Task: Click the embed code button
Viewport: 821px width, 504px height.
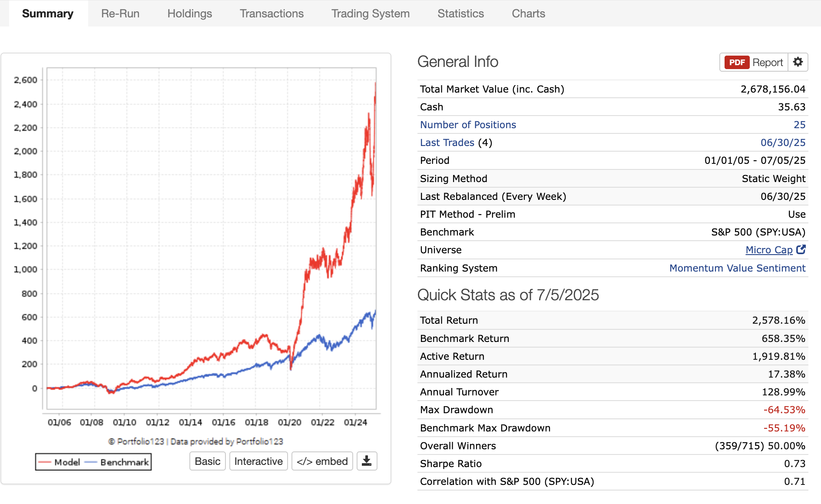Action: pyautogui.click(x=322, y=461)
